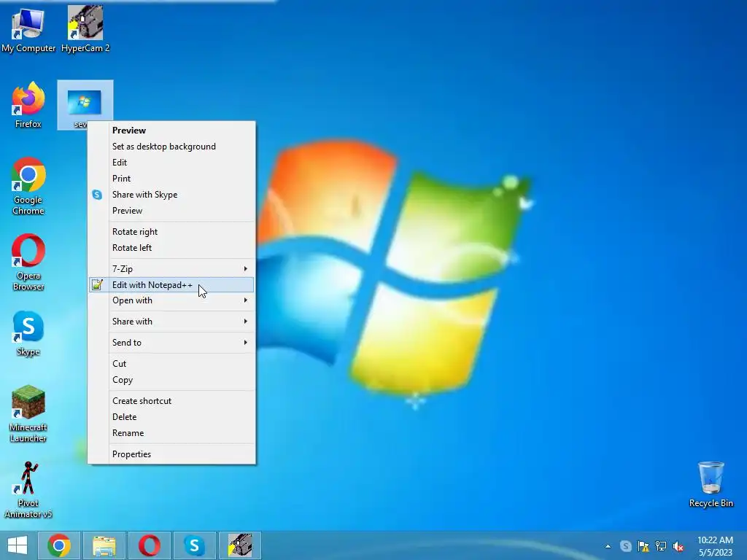The width and height of the screenshot is (747, 560).
Task: Click the Notepad++ icon in the menu
Action: (x=97, y=285)
